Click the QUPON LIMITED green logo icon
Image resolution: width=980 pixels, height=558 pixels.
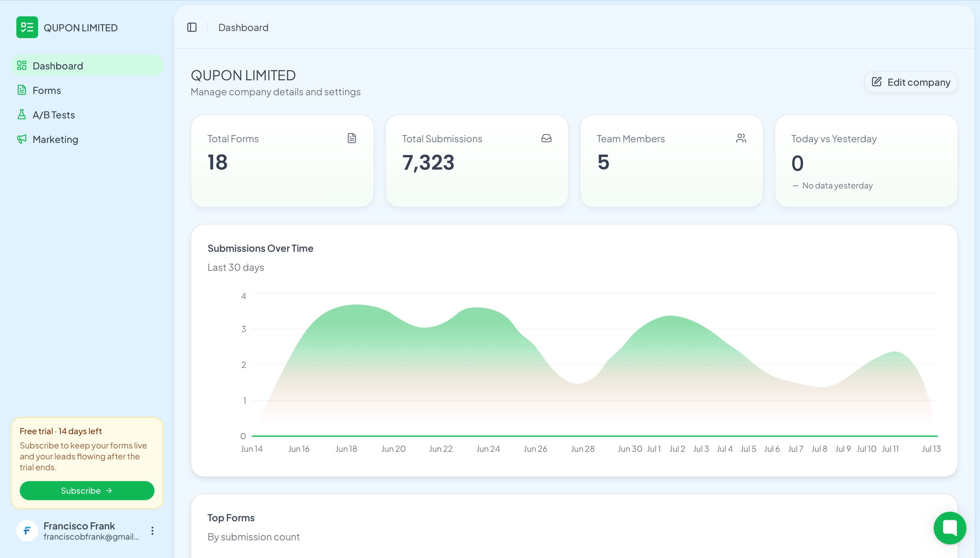27,27
